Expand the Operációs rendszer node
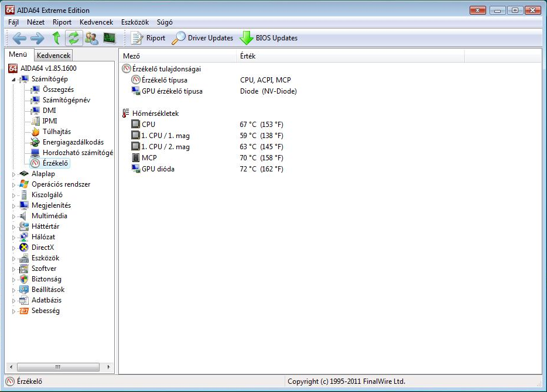547x392 pixels. click(13, 185)
